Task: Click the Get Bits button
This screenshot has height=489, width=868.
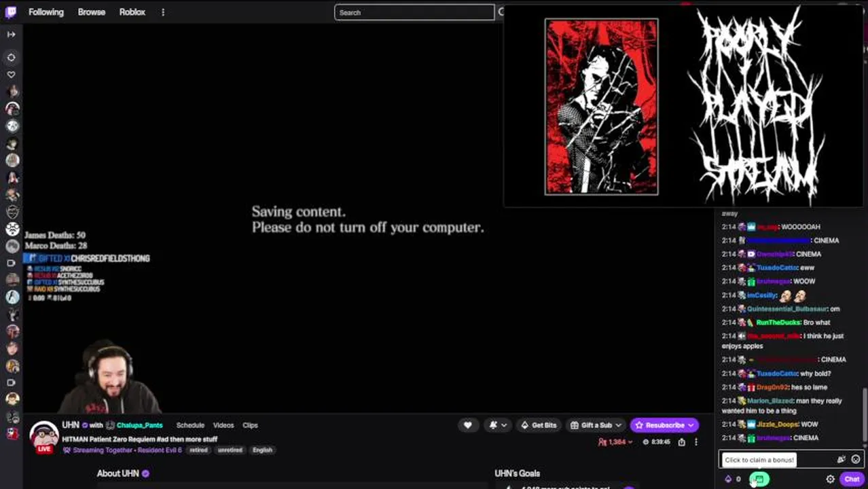Action: 539,425
